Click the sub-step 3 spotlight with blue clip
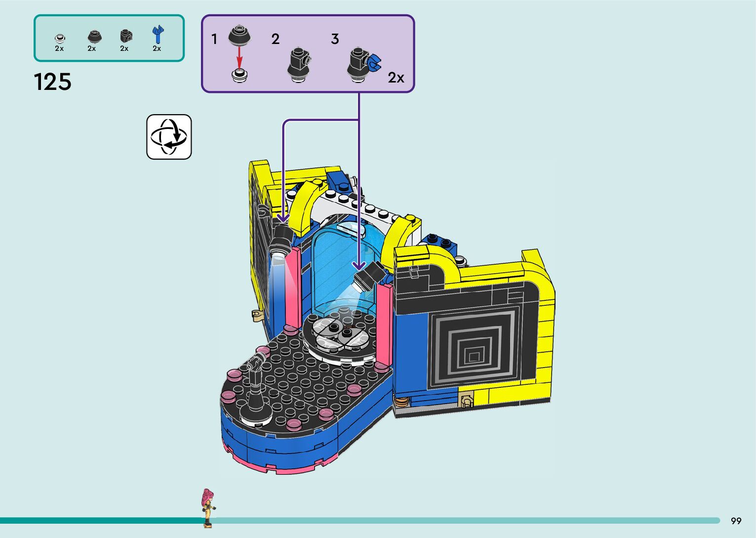The height and width of the screenshot is (538, 756). click(x=362, y=65)
